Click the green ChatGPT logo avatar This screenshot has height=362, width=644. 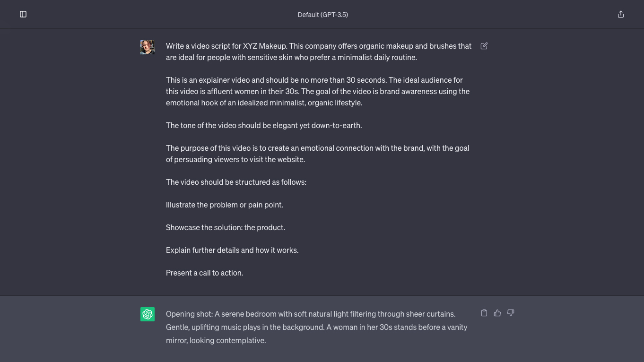pyautogui.click(x=148, y=314)
